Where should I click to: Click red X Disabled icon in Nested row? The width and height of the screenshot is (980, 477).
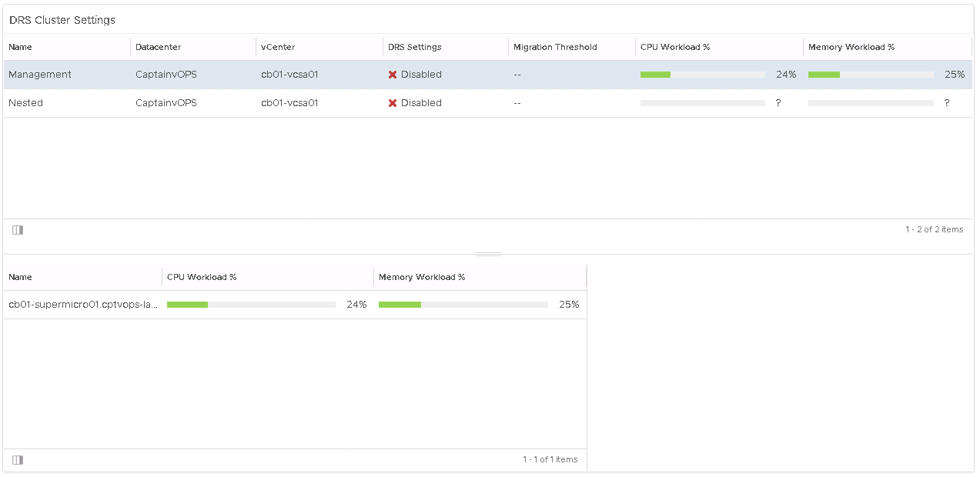(x=393, y=103)
